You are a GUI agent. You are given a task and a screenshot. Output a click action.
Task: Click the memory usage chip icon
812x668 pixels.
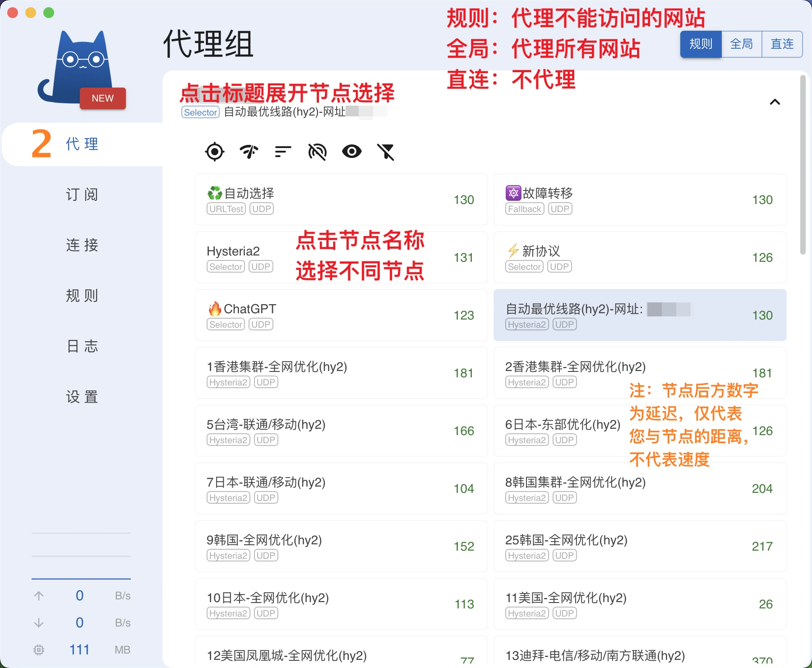click(39, 649)
